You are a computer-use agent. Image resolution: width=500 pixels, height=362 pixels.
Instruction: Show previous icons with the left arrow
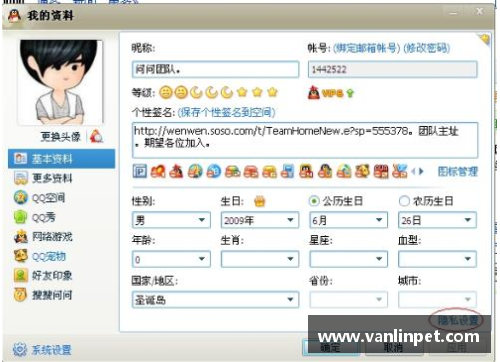[414, 172]
